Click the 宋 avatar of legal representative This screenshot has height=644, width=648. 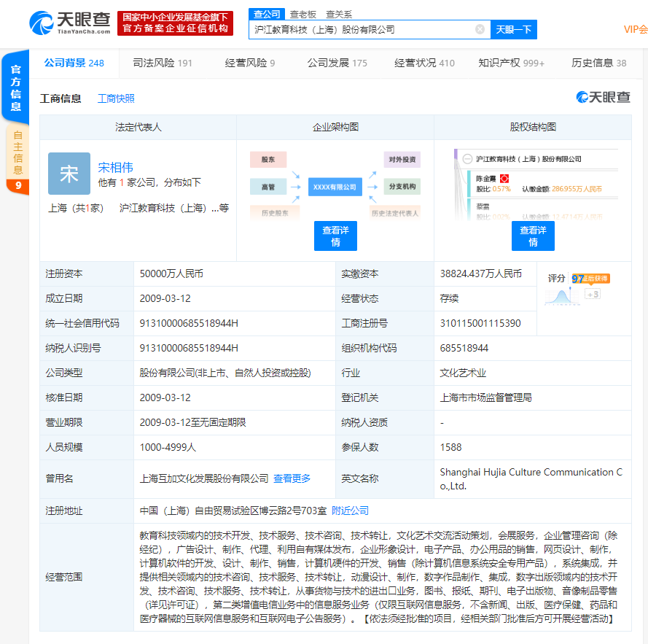coord(69,174)
